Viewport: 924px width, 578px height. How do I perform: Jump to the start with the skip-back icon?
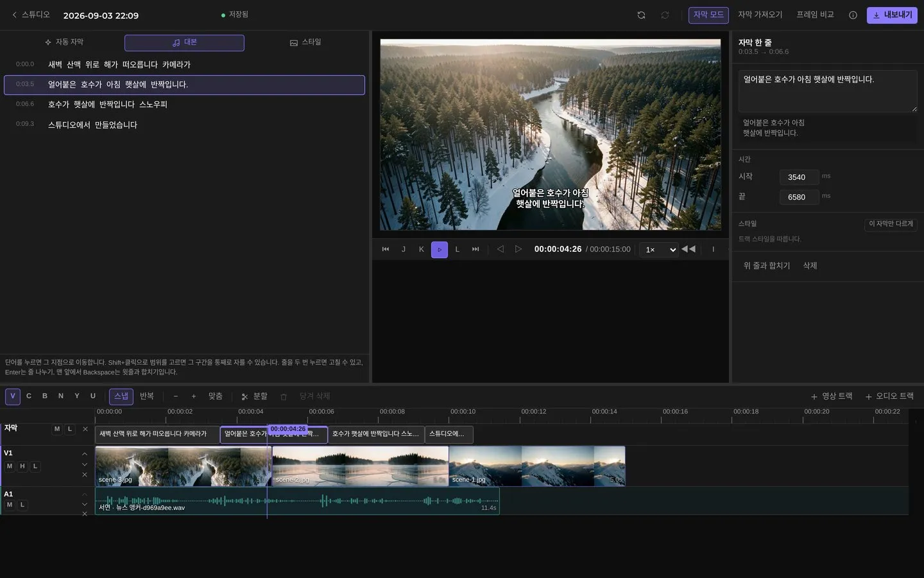click(386, 249)
